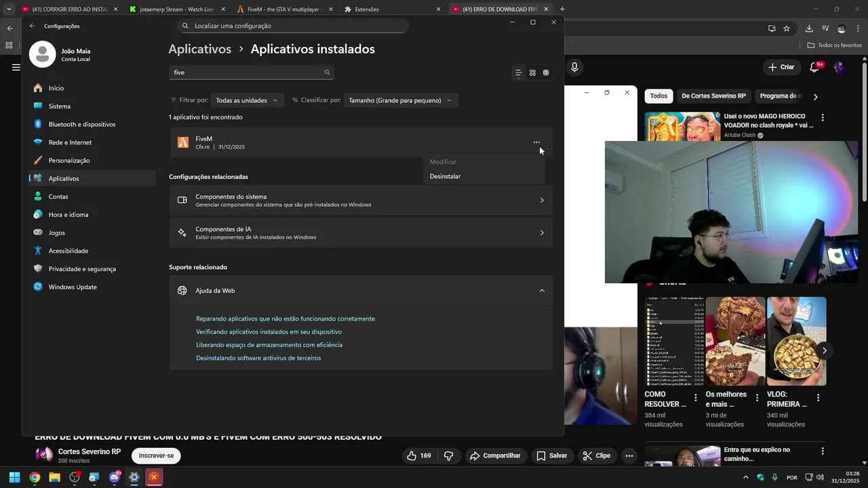This screenshot has width=868, height=488.
Task: Switch to list view layout icon
Action: point(519,73)
